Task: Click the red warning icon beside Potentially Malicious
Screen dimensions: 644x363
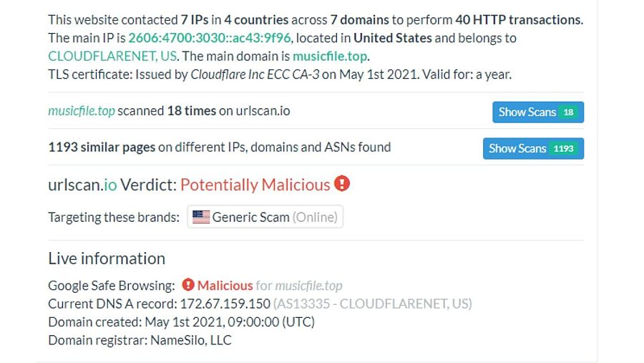Action: [x=342, y=184]
